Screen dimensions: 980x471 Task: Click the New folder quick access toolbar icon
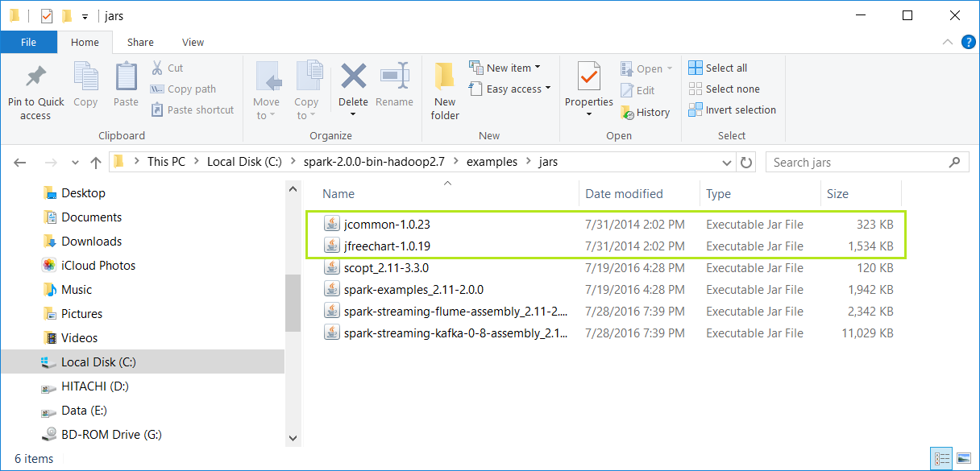pyautogui.click(x=68, y=16)
